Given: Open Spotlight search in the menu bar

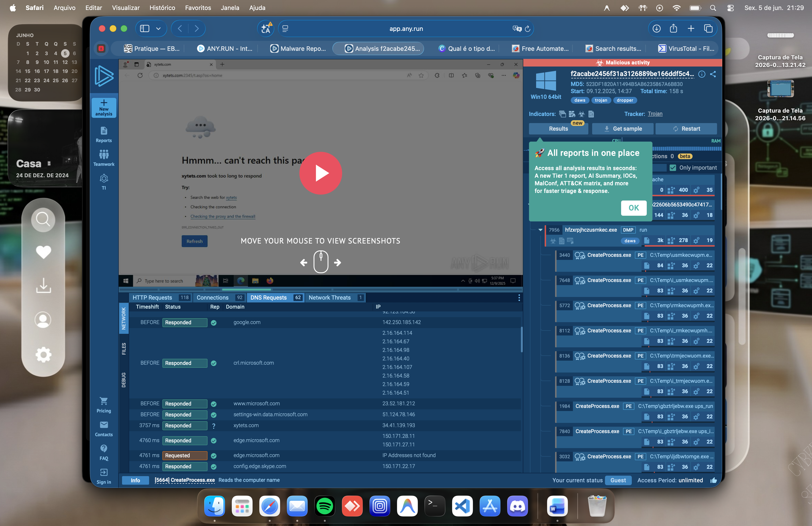Looking at the screenshot, I should click(x=713, y=8).
